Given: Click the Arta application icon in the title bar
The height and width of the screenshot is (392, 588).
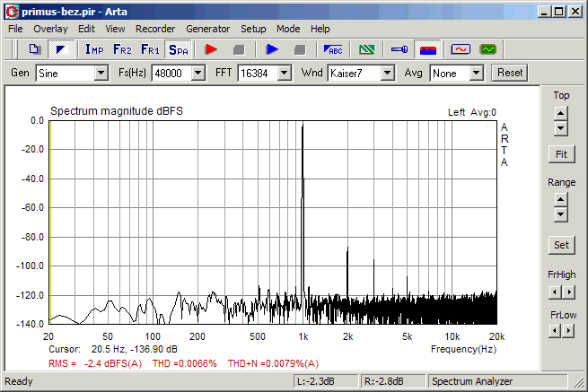Looking at the screenshot, I should click(12, 12).
